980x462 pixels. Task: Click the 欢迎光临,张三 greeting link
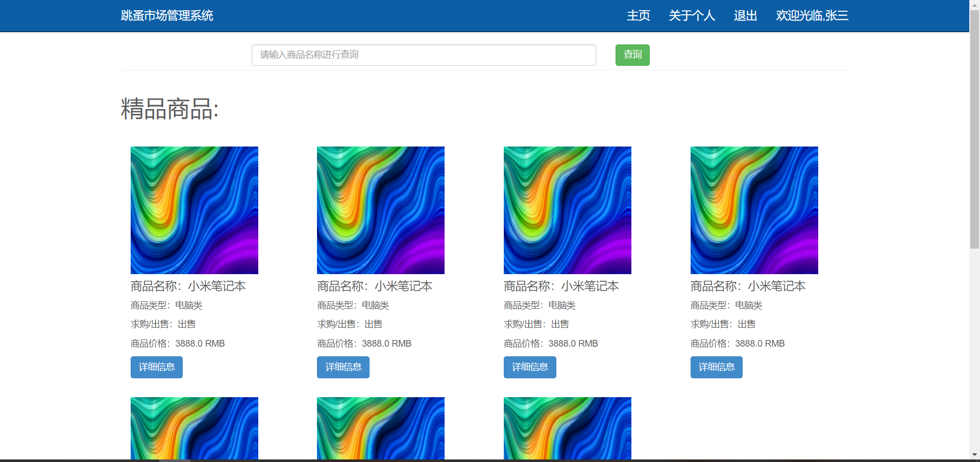[x=812, y=16]
